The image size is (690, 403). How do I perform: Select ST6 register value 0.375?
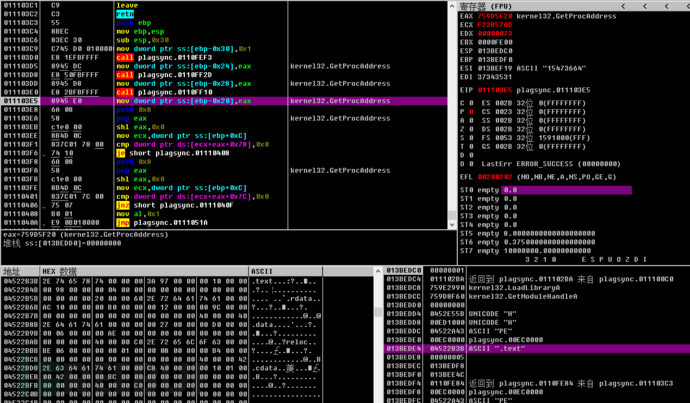549,242
